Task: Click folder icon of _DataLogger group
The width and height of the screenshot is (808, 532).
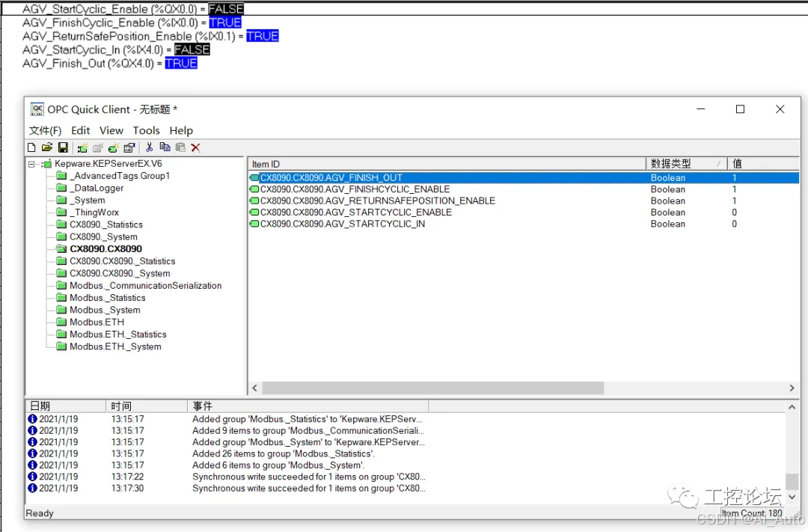Action: tap(62, 188)
